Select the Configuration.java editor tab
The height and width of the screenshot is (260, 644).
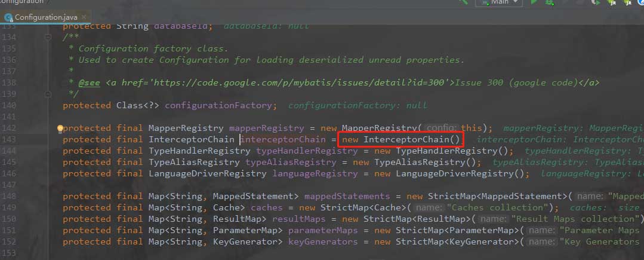pos(44,17)
